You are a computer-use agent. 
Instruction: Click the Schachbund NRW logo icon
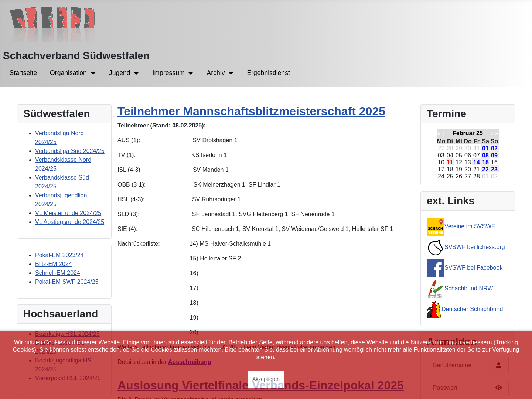436,289
